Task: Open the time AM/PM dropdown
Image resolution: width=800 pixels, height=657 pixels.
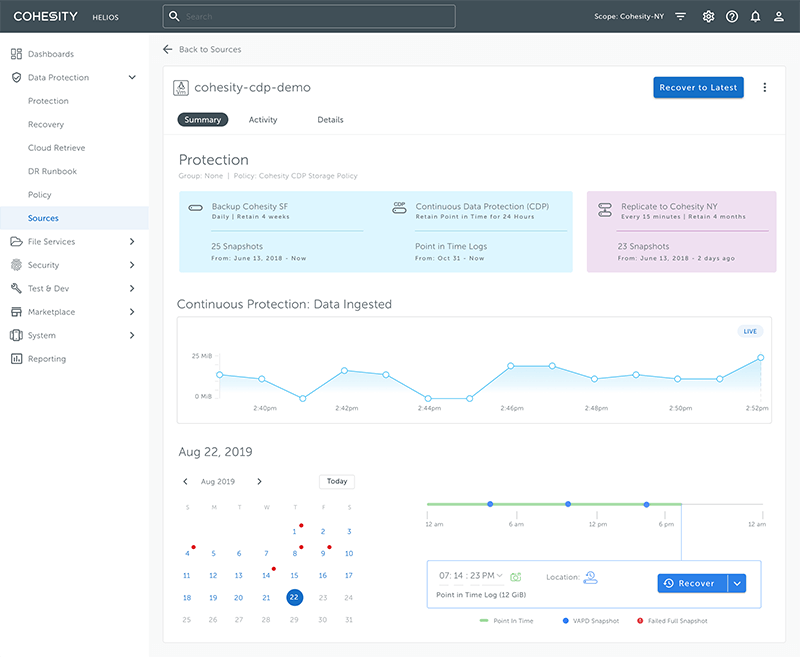Action: [500, 576]
